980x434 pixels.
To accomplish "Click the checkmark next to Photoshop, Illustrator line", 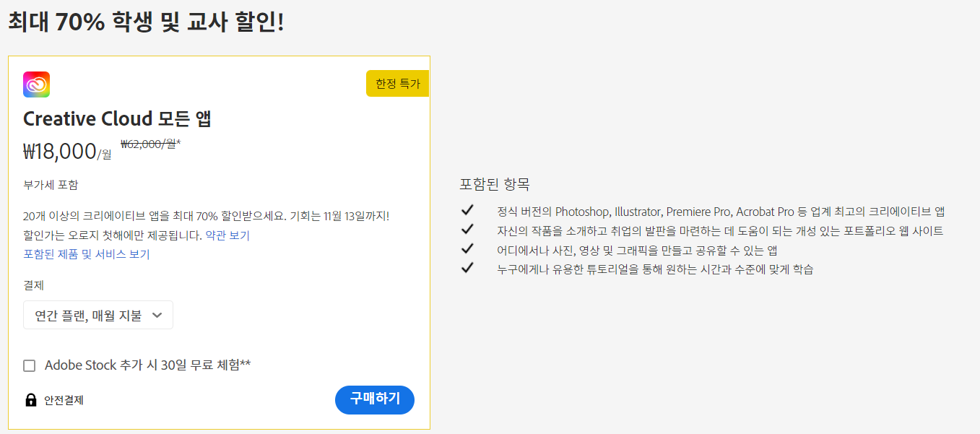I will 467,211.
